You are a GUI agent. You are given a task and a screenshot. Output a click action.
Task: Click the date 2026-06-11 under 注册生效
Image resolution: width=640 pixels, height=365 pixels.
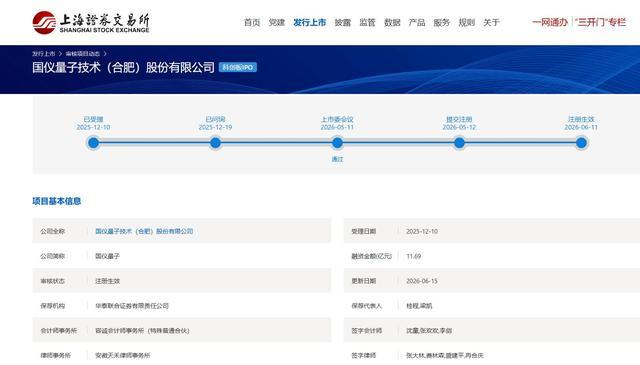(581, 127)
